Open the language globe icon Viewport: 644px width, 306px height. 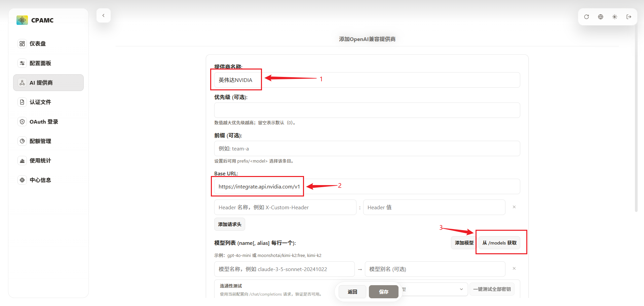[601, 17]
